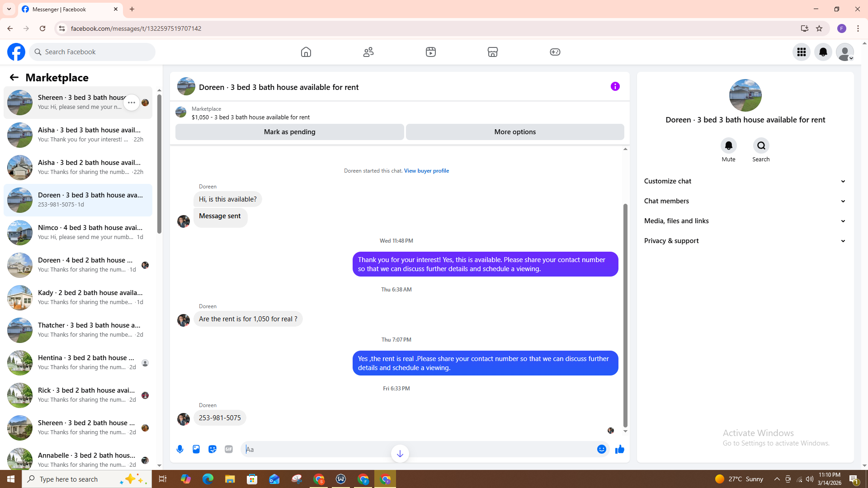868x488 pixels.
Task: Click the conversation information icon
Action: click(615, 86)
